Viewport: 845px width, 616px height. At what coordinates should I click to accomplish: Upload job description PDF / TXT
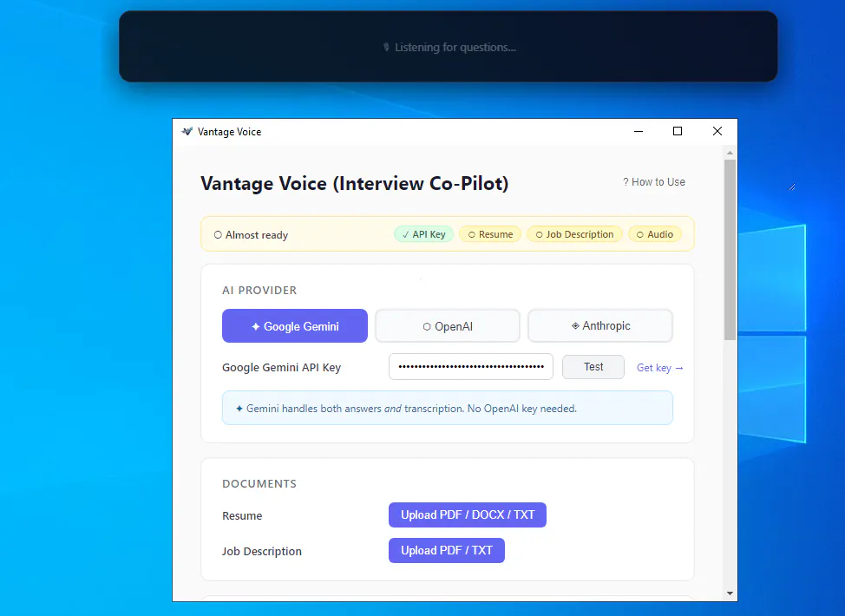click(446, 550)
